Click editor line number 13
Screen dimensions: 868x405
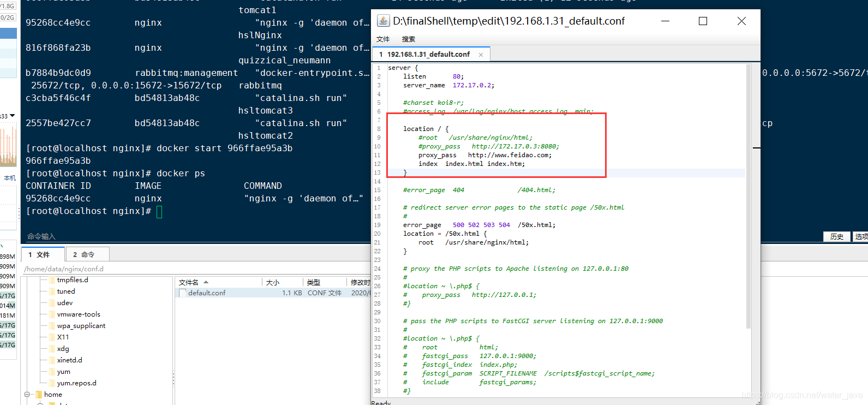(x=378, y=172)
